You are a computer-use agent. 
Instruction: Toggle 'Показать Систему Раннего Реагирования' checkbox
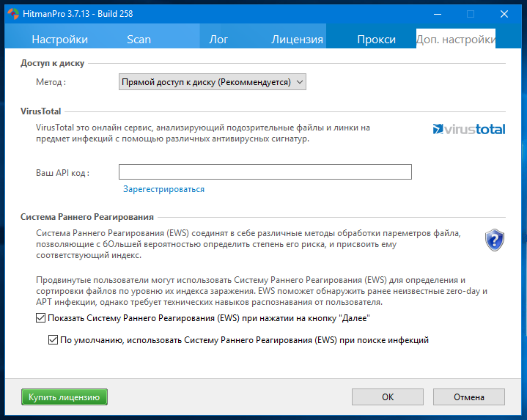point(40,318)
